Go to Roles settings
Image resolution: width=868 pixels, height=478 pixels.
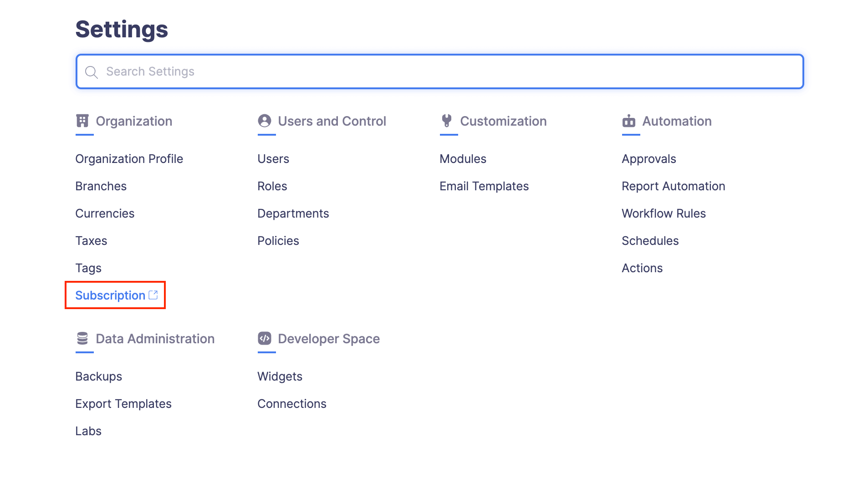coord(272,186)
